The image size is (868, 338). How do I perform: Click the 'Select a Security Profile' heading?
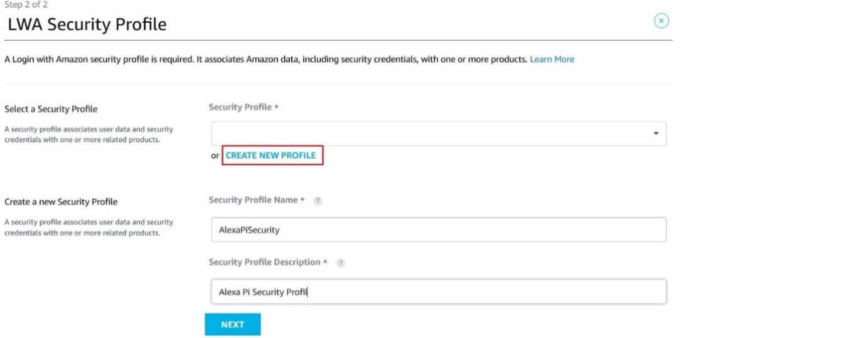(x=51, y=109)
